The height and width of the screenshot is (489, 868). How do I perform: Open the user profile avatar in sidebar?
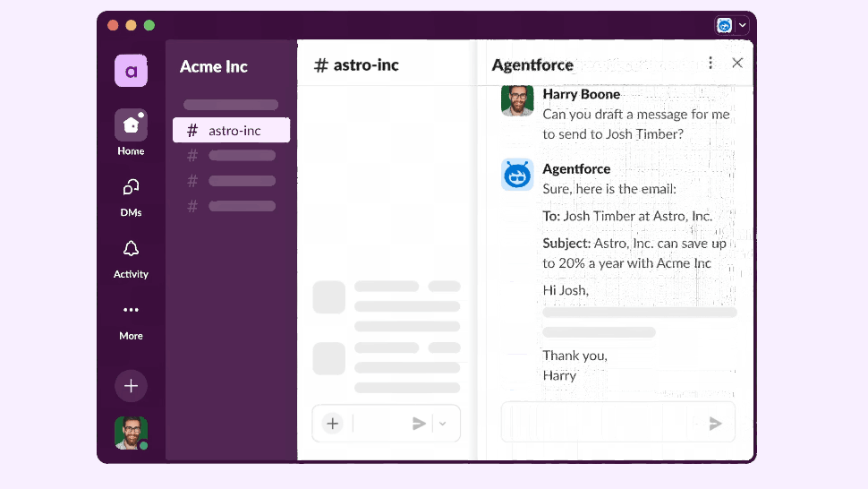[132, 433]
